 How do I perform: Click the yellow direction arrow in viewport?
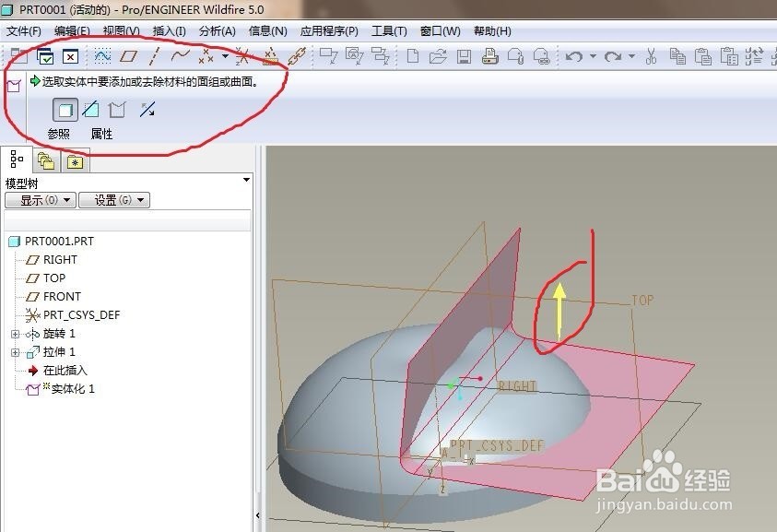(559, 311)
